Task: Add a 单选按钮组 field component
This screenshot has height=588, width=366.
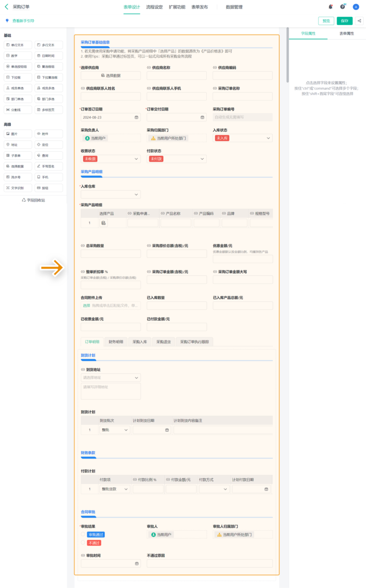Action: [x=18, y=66]
